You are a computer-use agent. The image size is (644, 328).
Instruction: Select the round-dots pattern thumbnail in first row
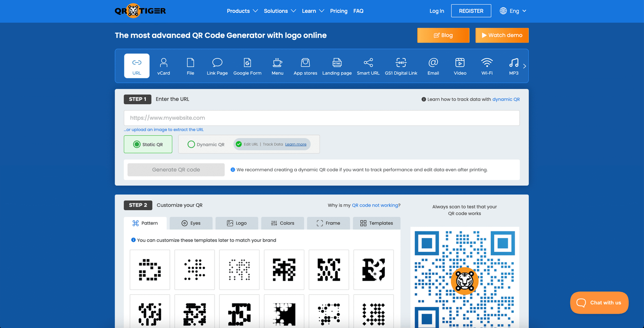tap(194, 270)
